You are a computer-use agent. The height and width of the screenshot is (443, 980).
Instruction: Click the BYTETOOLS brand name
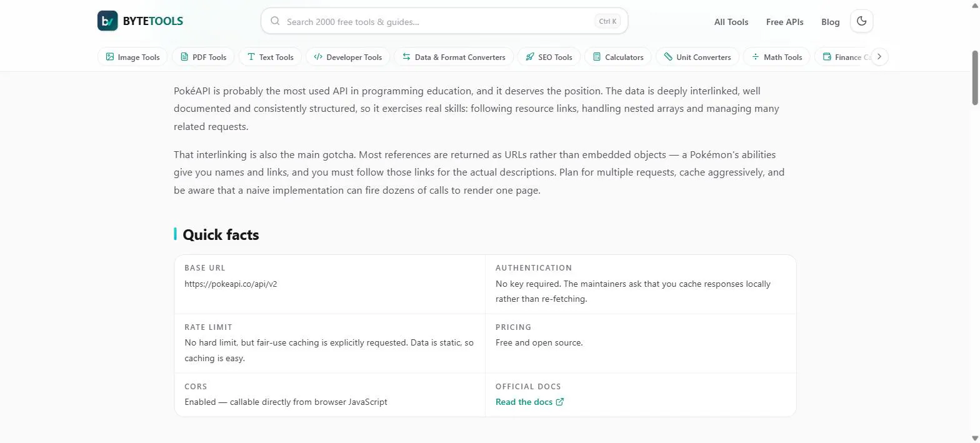(x=153, y=21)
